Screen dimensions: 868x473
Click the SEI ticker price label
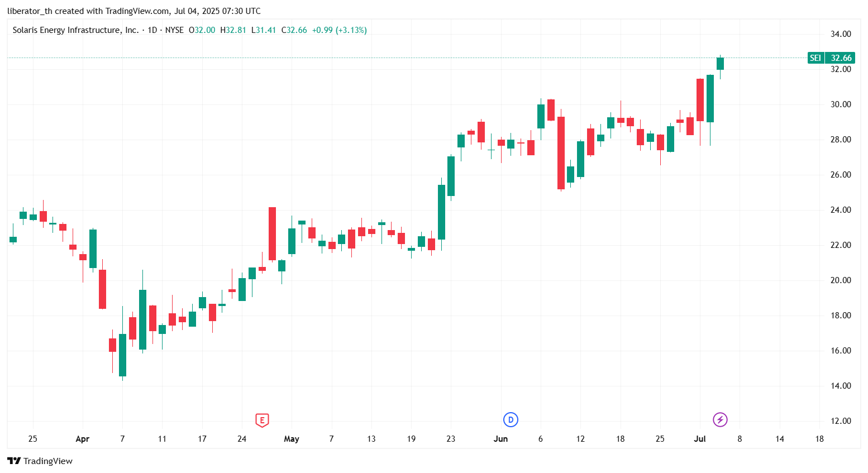click(x=815, y=58)
